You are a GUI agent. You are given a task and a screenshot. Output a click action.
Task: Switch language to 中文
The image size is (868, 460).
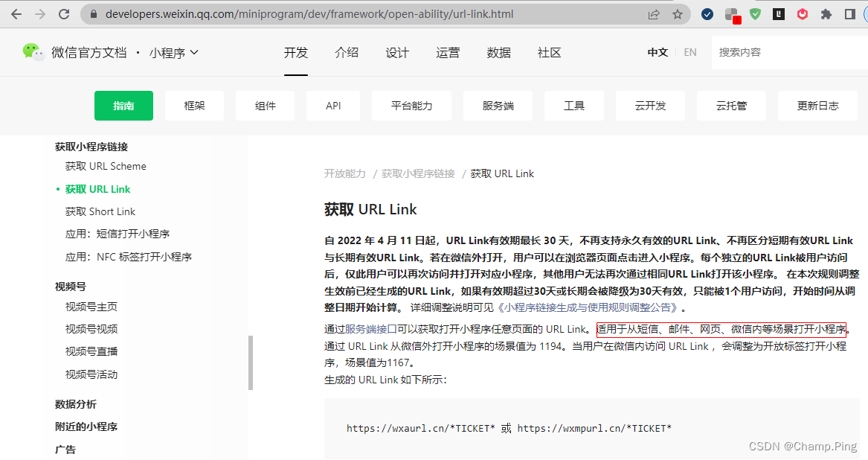[658, 53]
